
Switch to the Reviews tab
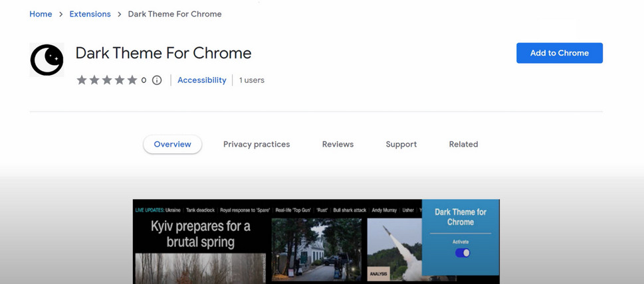(338, 144)
